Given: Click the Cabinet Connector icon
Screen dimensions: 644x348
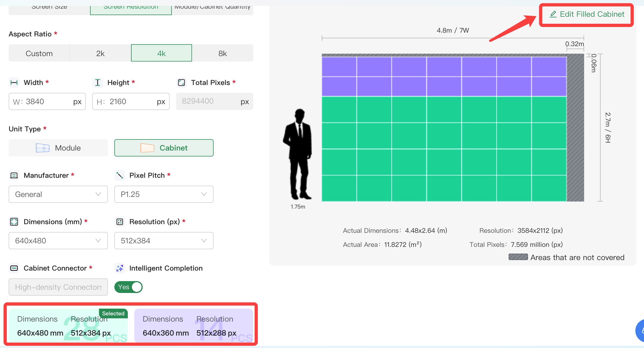Looking at the screenshot, I should click(14, 268).
